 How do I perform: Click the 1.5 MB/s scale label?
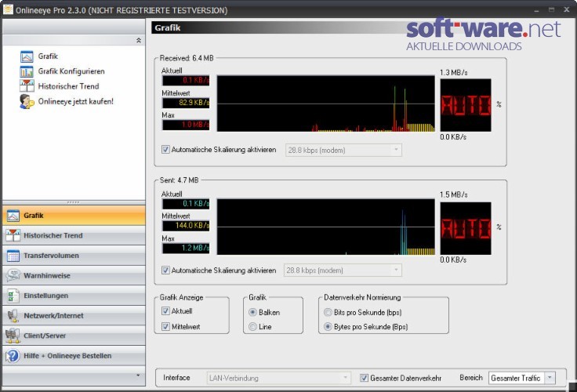pyautogui.click(x=454, y=194)
